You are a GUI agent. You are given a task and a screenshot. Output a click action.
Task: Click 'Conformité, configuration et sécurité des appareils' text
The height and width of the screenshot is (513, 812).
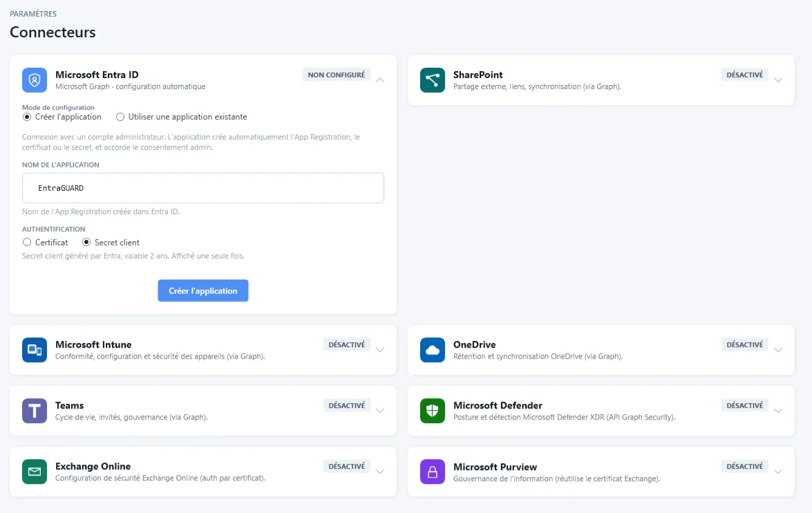tap(160, 357)
